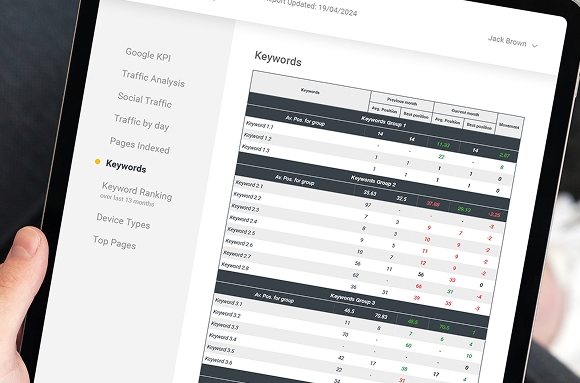Open Google KPI report section
The image size is (580, 383).
[x=148, y=54]
